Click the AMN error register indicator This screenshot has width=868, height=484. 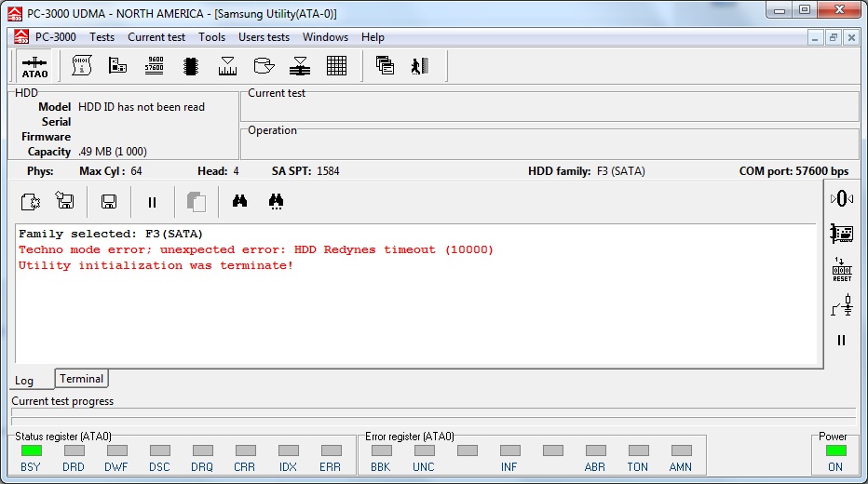[682, 450]
